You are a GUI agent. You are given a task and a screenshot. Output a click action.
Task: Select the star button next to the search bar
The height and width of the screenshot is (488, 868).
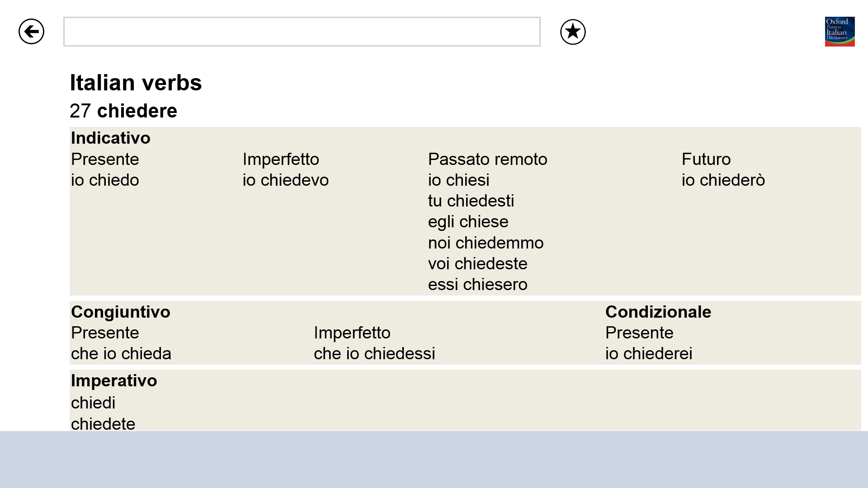click(x=572, y=31)
